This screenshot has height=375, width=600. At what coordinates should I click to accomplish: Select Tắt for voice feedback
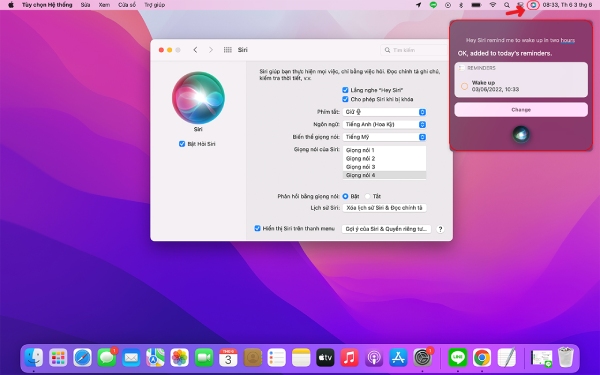point(367,196)
